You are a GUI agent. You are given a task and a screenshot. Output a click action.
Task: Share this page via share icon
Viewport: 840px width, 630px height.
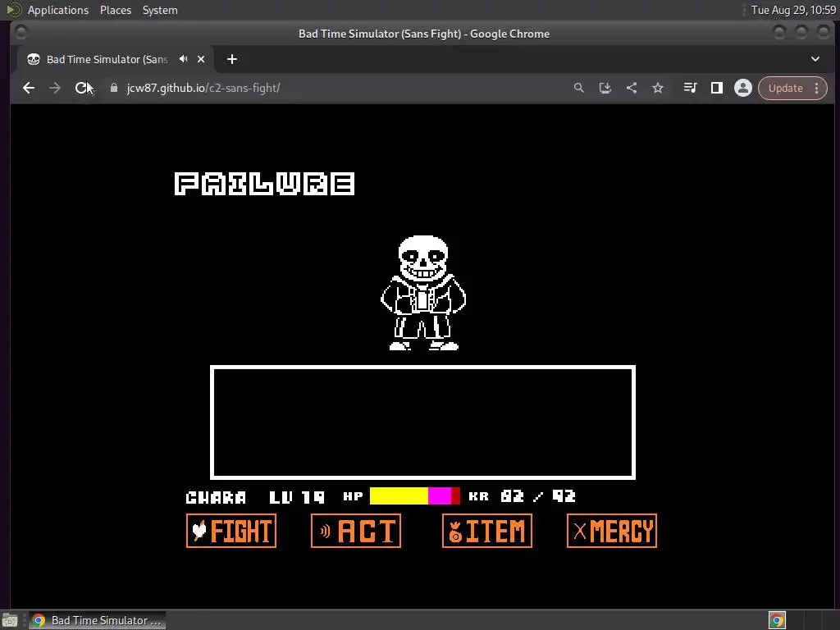(x=632, y=88)
